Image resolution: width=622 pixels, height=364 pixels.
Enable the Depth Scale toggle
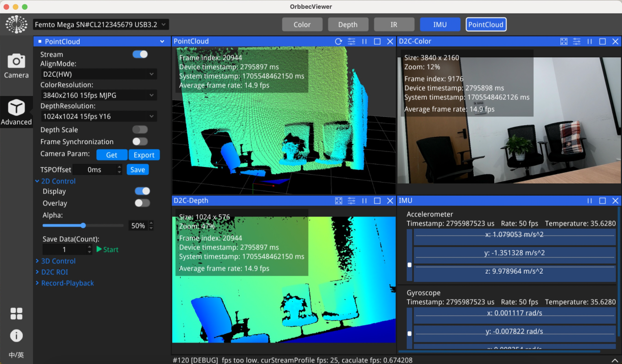[140, 130]
